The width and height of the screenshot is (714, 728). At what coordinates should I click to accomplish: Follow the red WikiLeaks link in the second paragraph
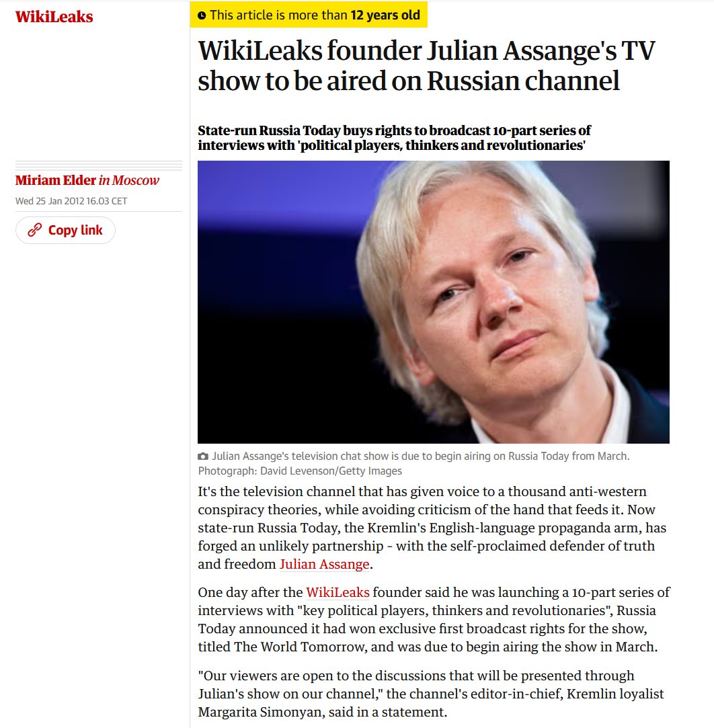338,592
